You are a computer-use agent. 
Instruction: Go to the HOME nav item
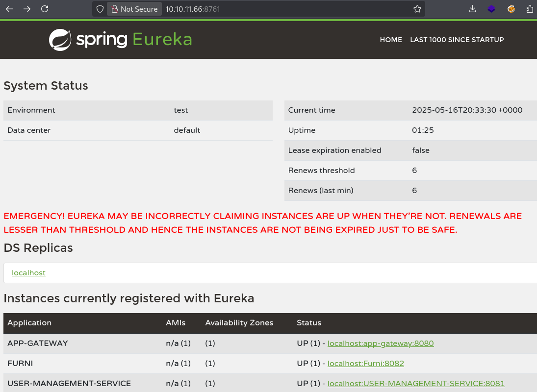pos(391,40)
